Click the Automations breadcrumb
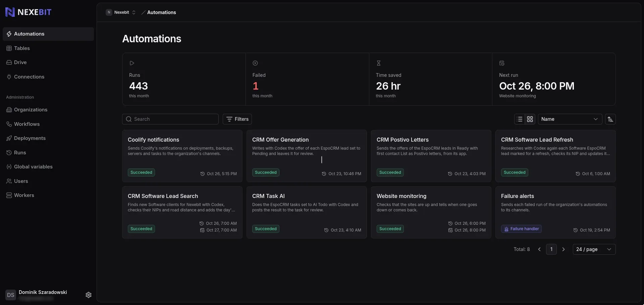This screenshot has width=644, height=305. 161,12
